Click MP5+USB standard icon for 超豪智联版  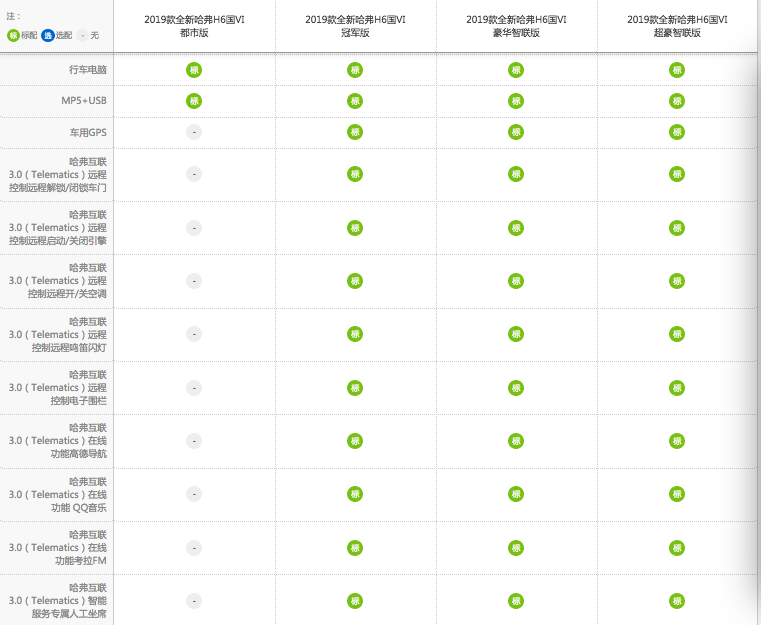pos(677,101)
